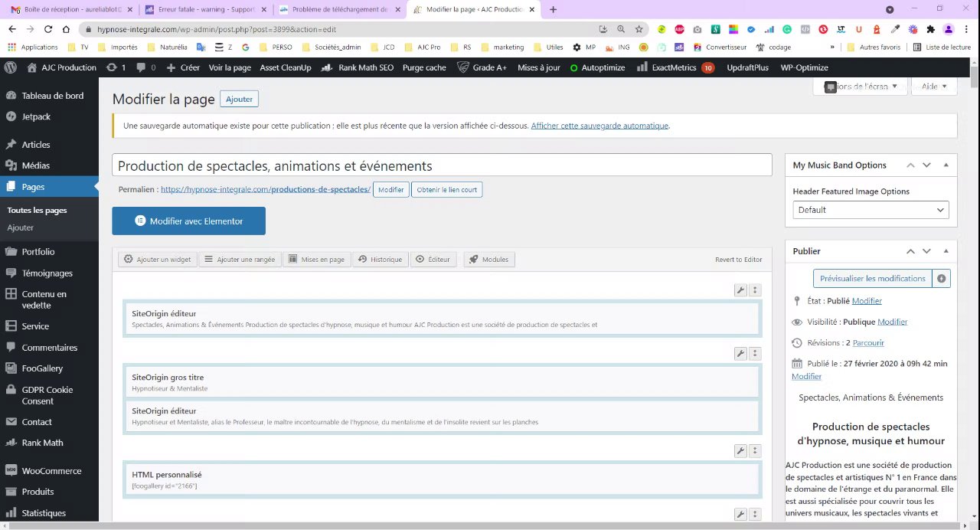Collapse My Music Band Options panel triangle
Image resolution: width=980 pixels, height=530 pixels.
(946, 165)
